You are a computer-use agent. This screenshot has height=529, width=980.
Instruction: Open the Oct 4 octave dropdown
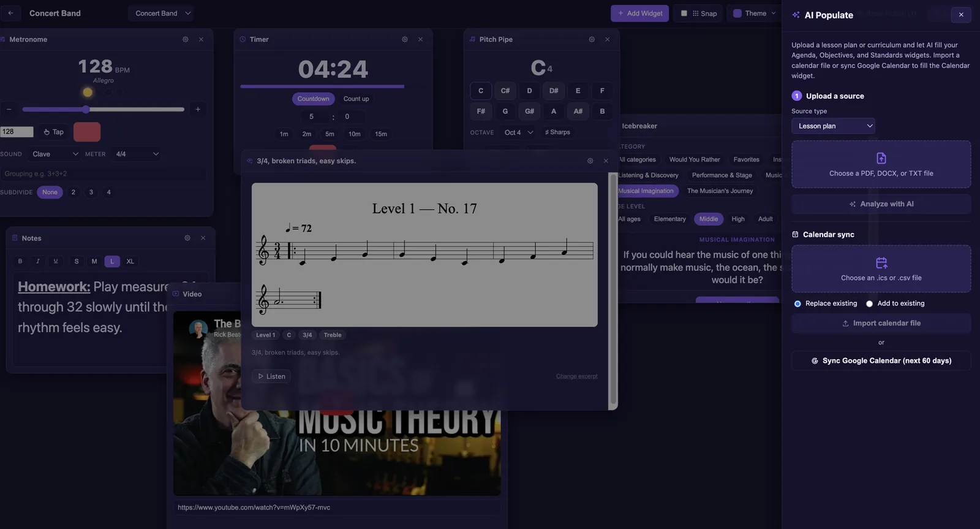click(518, 132)
